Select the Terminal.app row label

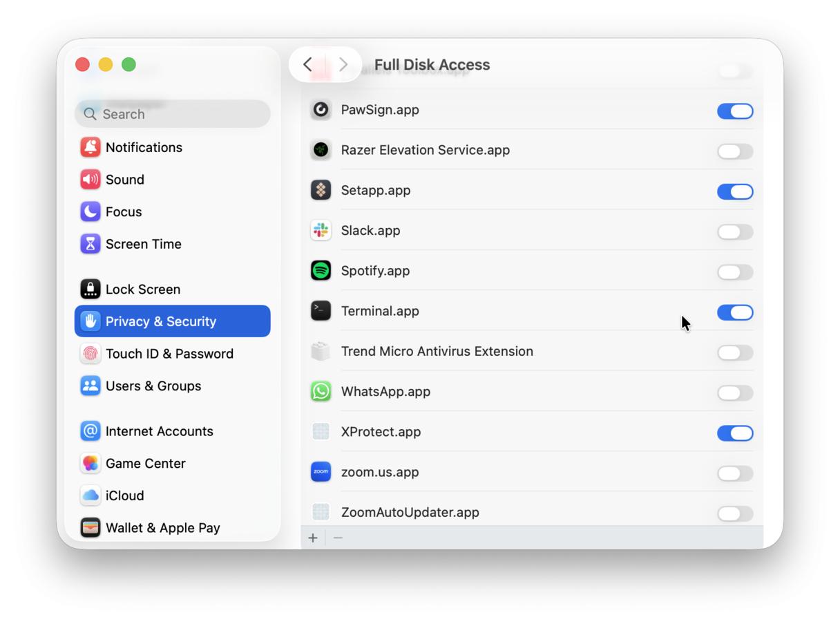coord(380,311)
